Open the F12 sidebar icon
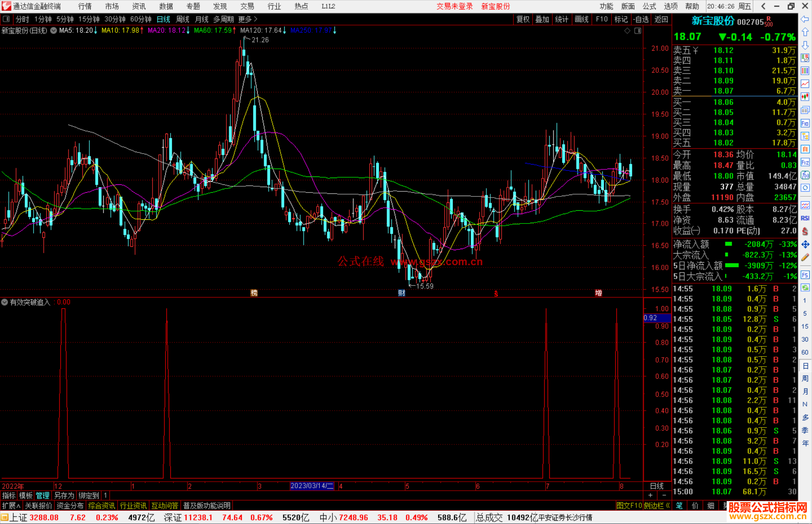The width and height of the screenshot is (812, 524). [805, 162]
